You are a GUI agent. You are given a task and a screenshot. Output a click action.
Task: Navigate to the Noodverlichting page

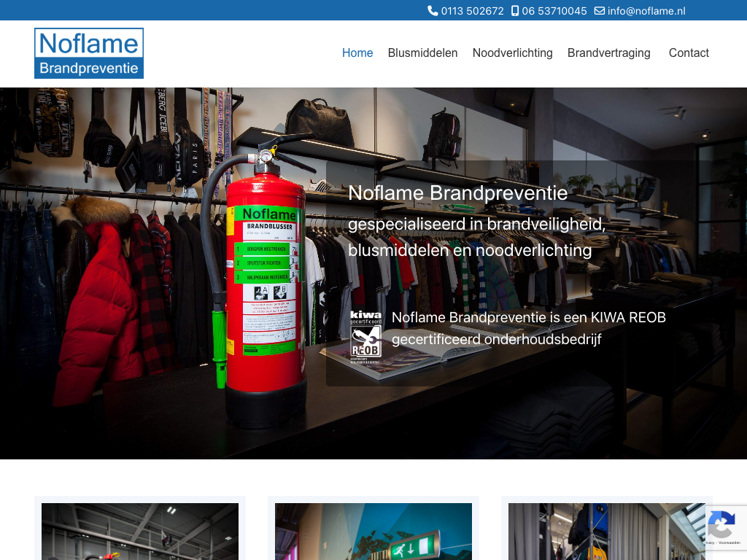coord(512,53)
